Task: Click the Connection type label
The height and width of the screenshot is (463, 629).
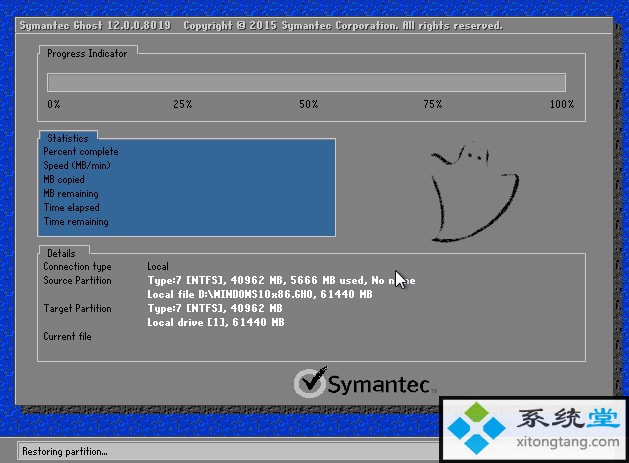Action: click(x=77, y=267)
